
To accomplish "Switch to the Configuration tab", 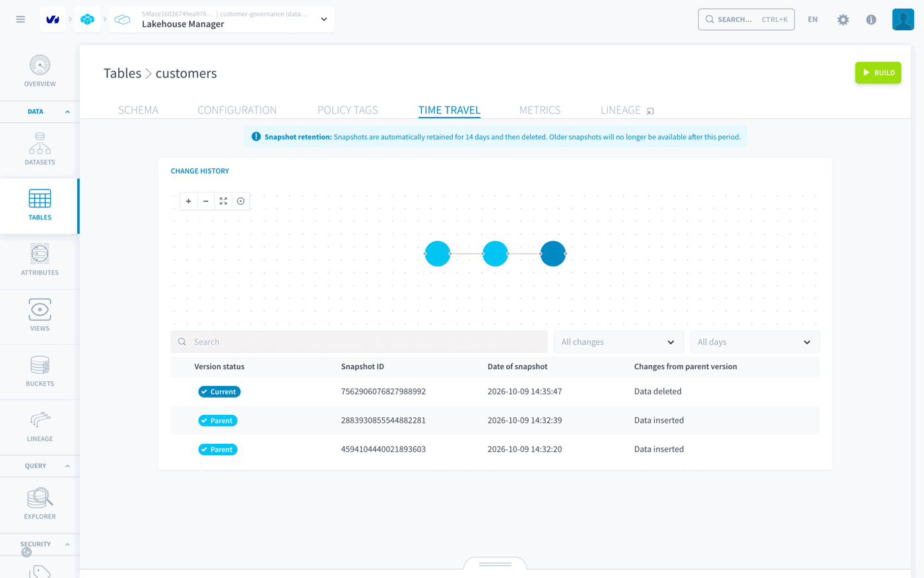I will point(237,110).
